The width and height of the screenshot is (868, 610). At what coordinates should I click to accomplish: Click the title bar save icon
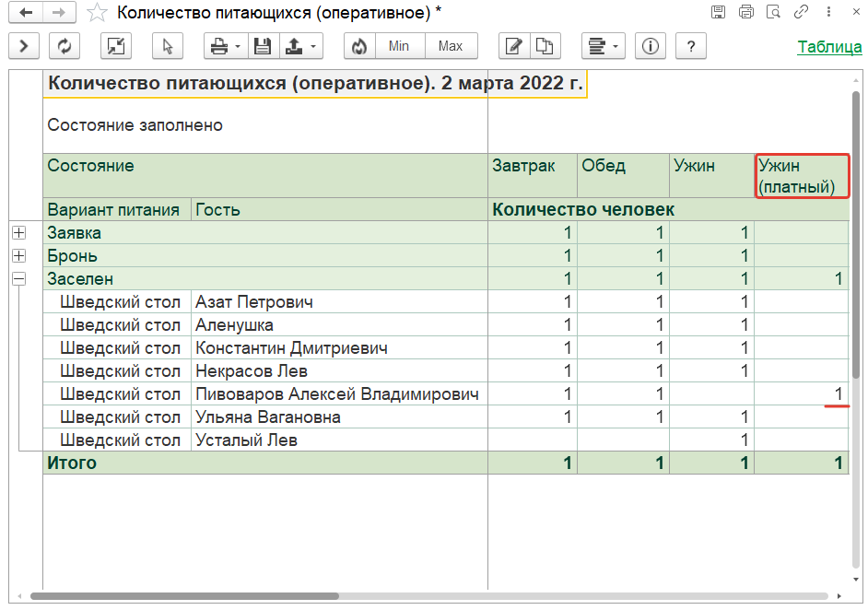coord(718,12)
